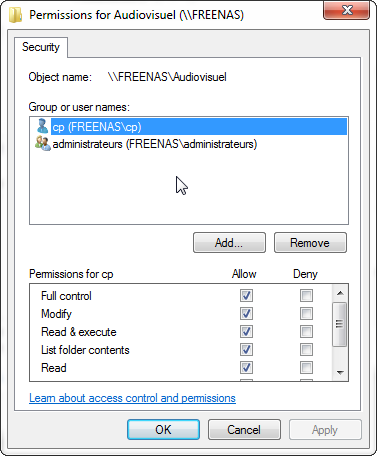Image resolution: width=377 pixels, height=456 pixels.
Task: Click the permissions list scroll up arrow
Action: click(x=340, y=293)
